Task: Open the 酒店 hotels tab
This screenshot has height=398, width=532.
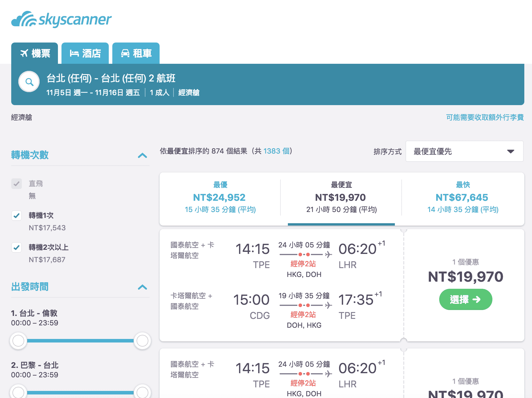Action: coord(85,53)
